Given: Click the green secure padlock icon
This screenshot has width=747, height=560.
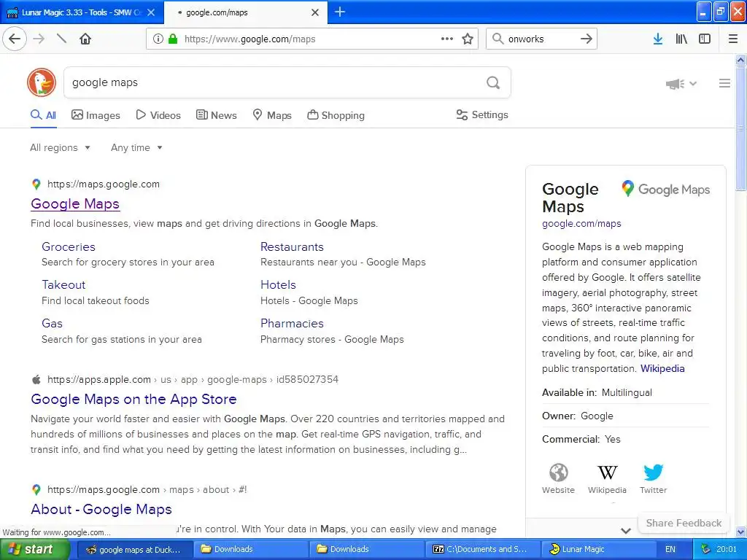Looking at the screenshot, I should 173,39.
